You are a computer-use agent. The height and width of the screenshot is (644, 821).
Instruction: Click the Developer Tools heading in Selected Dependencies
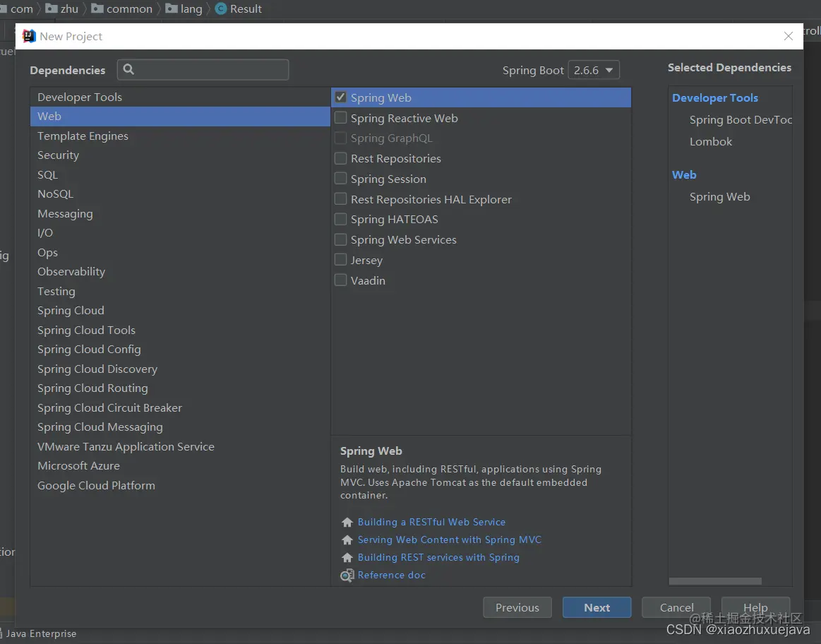coord(714,98)
